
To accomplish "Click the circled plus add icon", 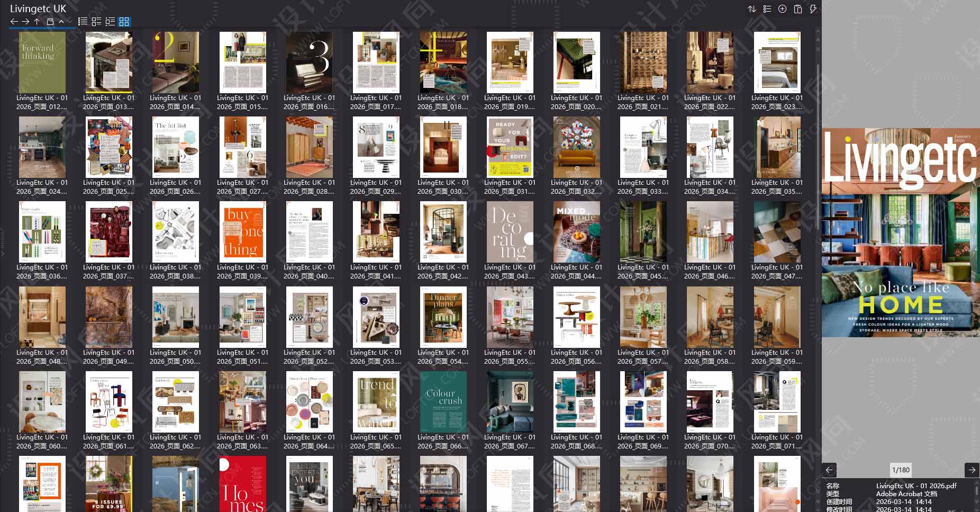I will pos(782,9).
